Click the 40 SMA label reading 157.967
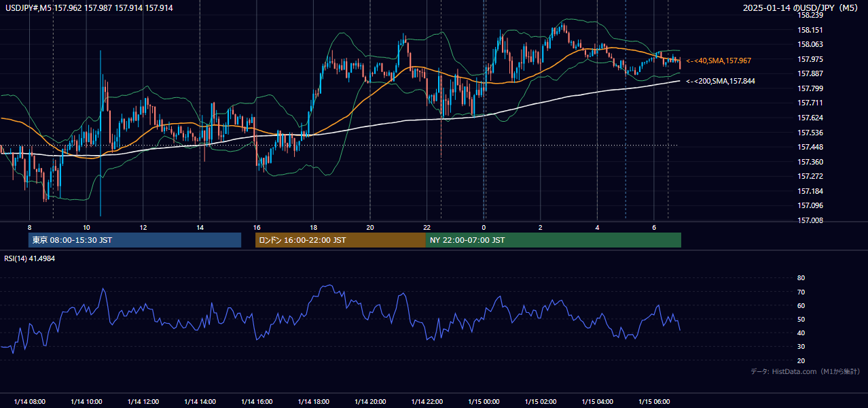This screenshot has height=408, width=868. pos(719,61)
